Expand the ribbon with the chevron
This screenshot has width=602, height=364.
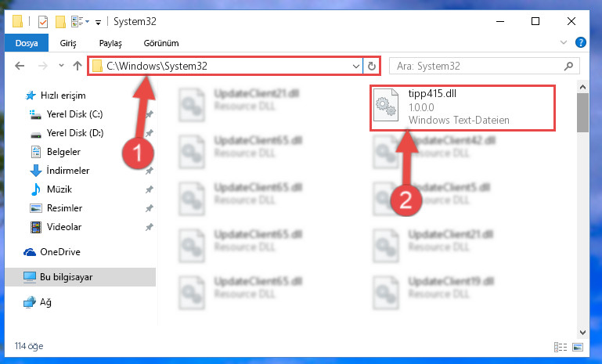point(563,42)
